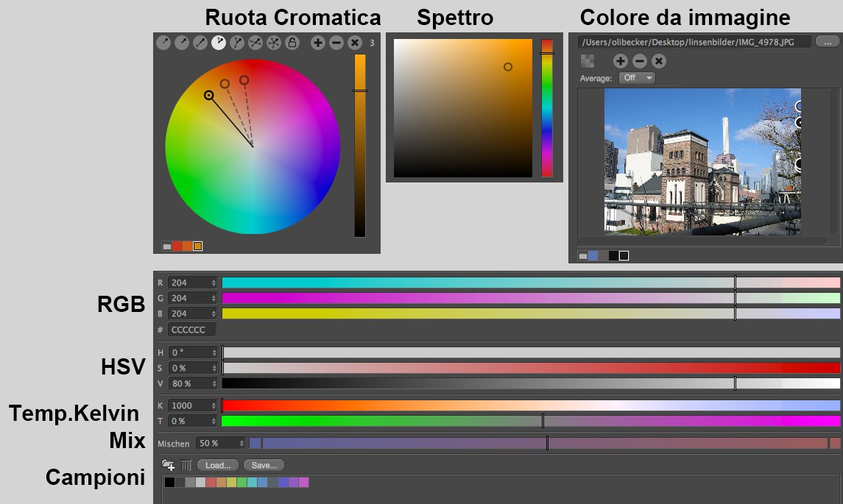Click the selected orange swatch under color wheel
The image size is (843, 504).
click(198, 246)
